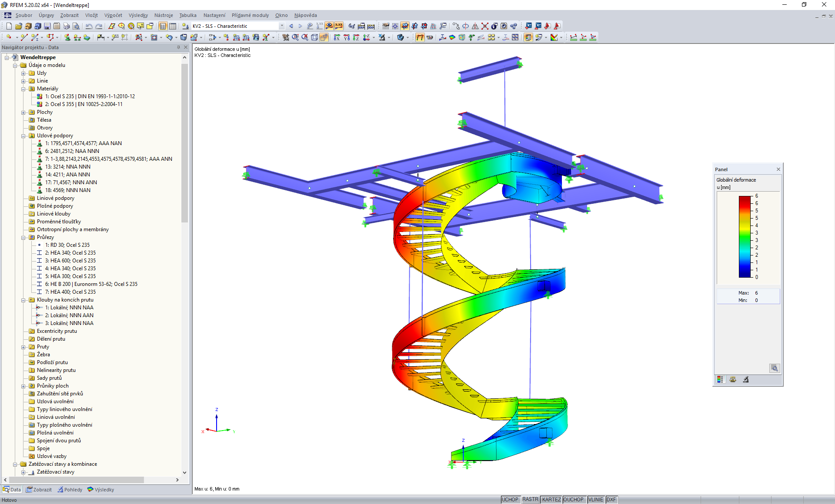
Task: Click the panel color scale icon
Action: pyautogui.click(x=720, y=379)
